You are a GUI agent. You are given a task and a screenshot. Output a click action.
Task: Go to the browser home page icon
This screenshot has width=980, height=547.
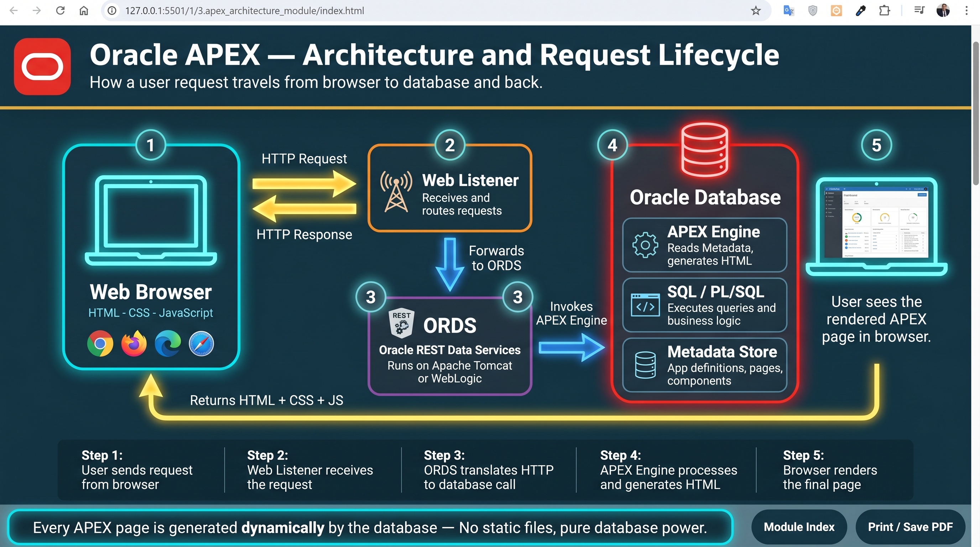84,11
